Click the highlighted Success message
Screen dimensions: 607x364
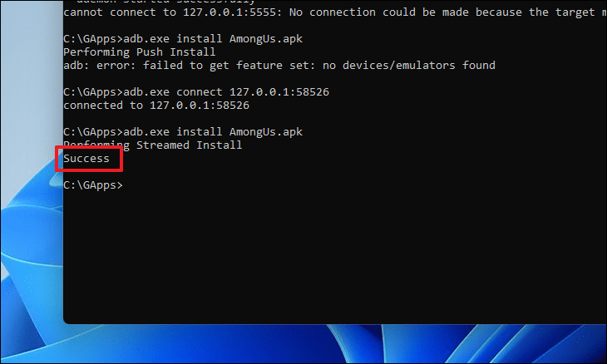click(86, 159)
